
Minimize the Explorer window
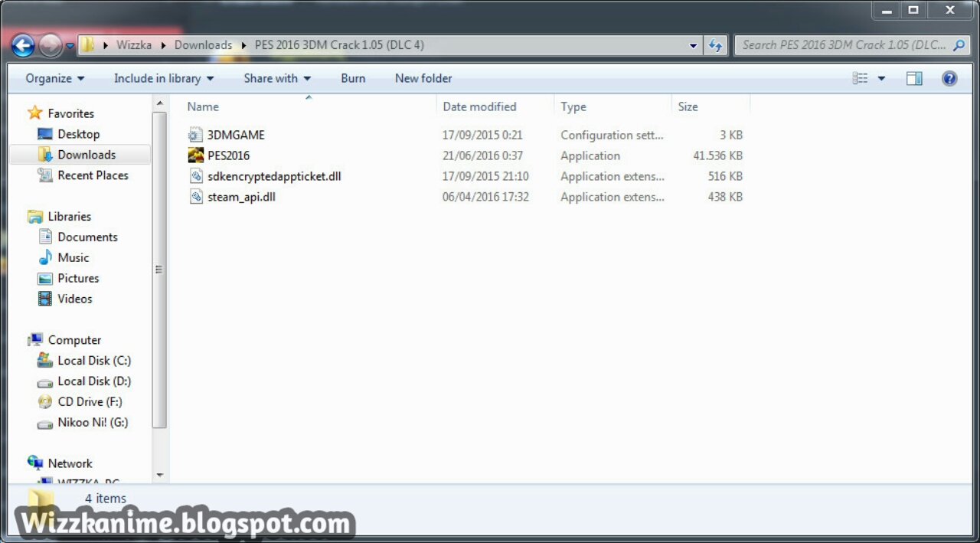pyautogui.click(x=887, y=10)
